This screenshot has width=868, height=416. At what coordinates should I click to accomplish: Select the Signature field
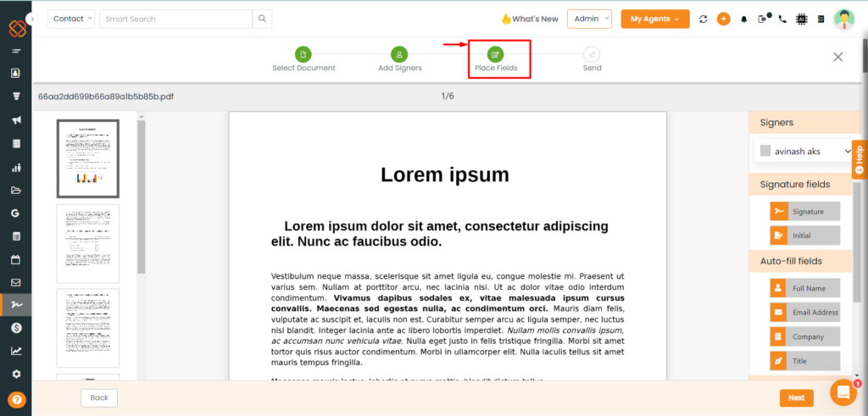tap(805, 211)
